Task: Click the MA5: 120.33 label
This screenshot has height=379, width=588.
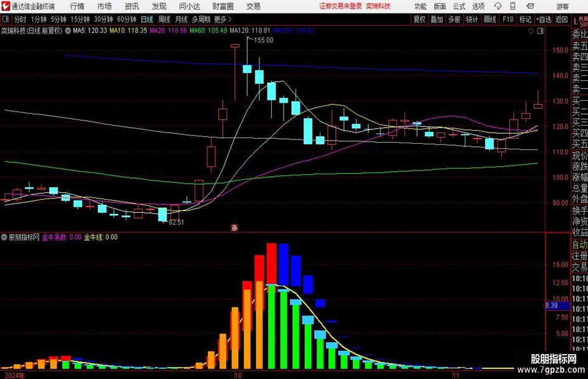Action: [x=90, y=30]
